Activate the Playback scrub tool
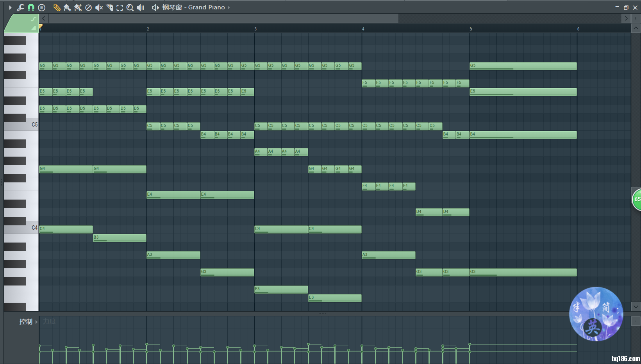This screenshot has height=364, width=641. coord(141,7)
